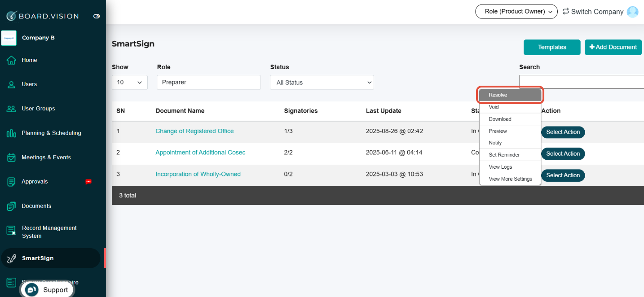Click the Last Update column header
This screenshot has width=644, height=297.
[x=384, y=111]
